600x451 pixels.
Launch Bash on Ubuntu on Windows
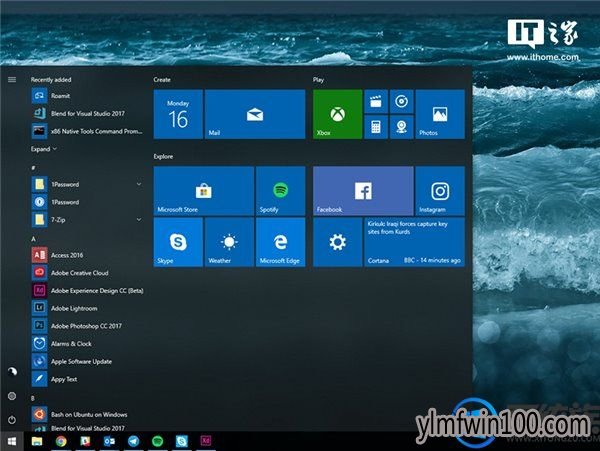coord(87,414)
